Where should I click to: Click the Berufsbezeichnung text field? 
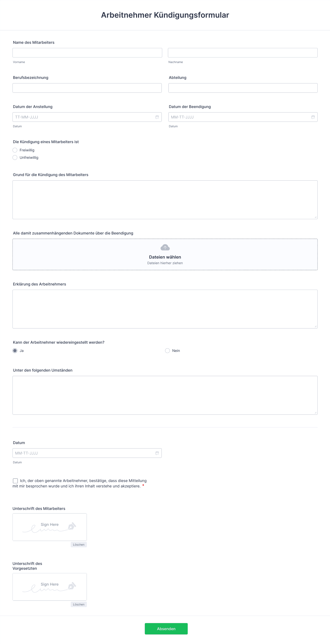pyautogui.click(x=87, y=88)
